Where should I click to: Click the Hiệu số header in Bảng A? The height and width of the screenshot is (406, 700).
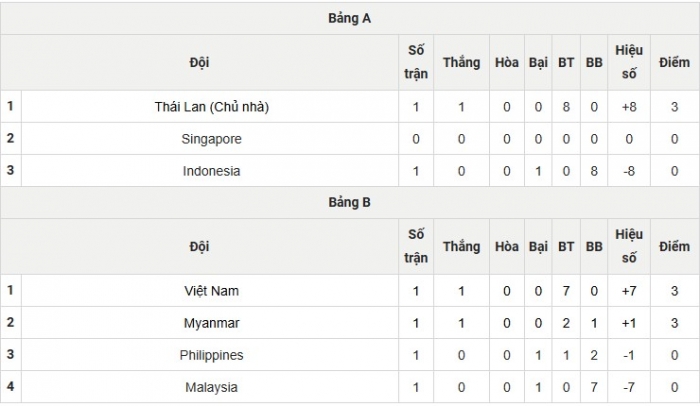coord(630,62)
